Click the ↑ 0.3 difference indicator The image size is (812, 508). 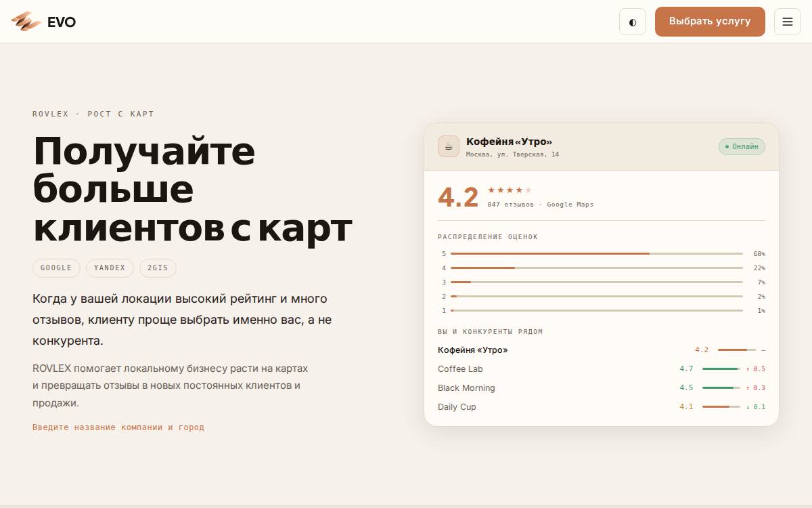tap(755, 388)
